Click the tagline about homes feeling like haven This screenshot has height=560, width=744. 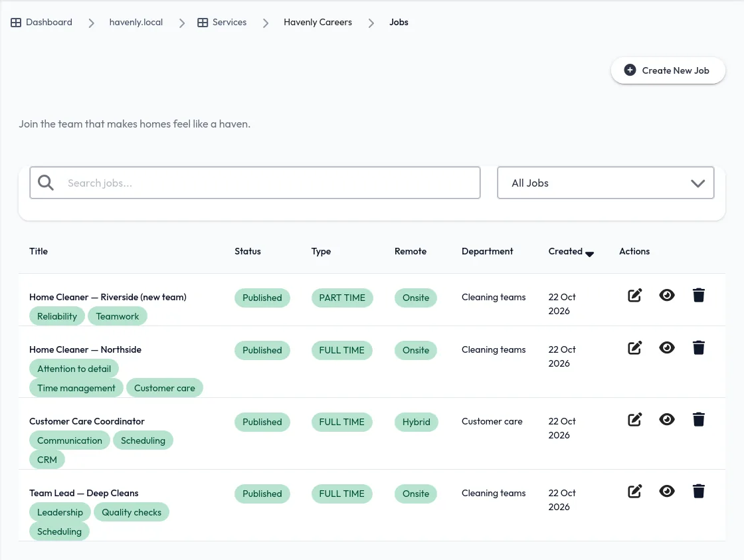[x=135, y=124]
